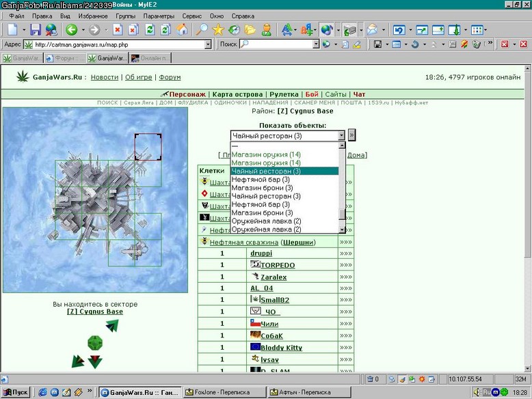This screenshot has height=399, width=532.
Task: Open player Zaralex profile link
Action: tap(274, 277)
